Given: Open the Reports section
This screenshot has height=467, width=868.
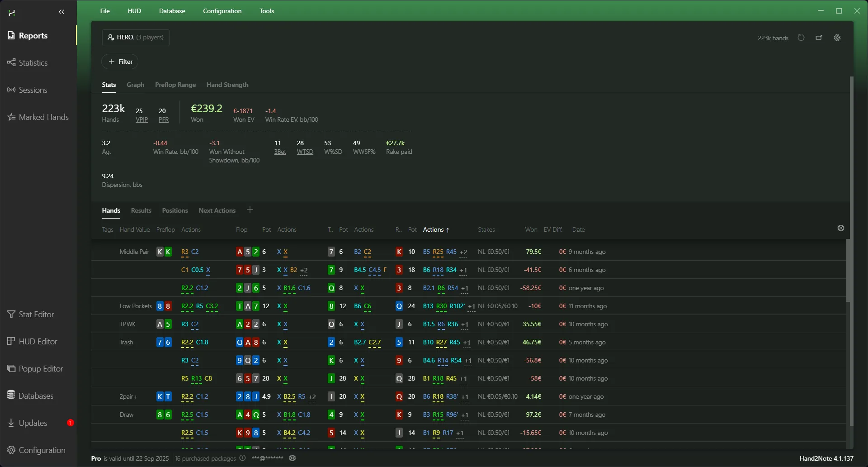Looking at the screenshot, I should click(x=33, y=36).
